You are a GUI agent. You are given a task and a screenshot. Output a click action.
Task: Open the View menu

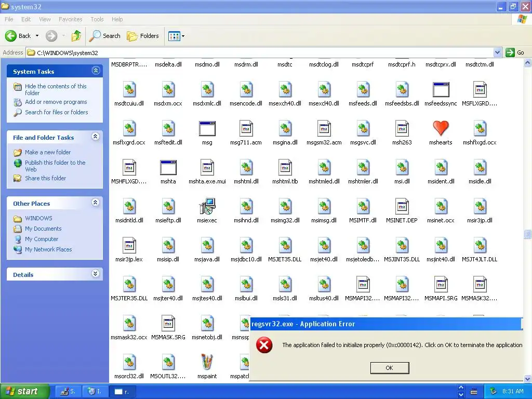click(x=45, y=19)
